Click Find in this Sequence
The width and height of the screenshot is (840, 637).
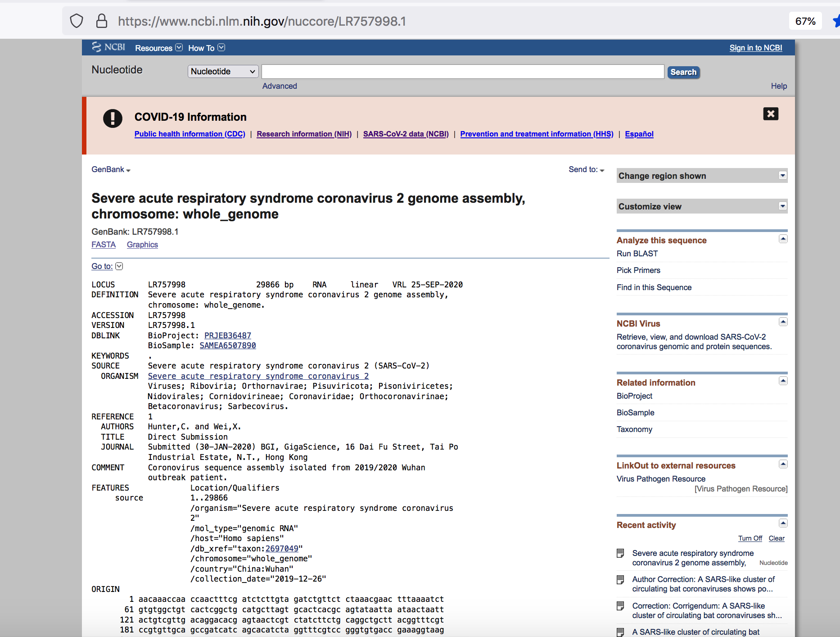pyautogui.click(x=654, y=287)
